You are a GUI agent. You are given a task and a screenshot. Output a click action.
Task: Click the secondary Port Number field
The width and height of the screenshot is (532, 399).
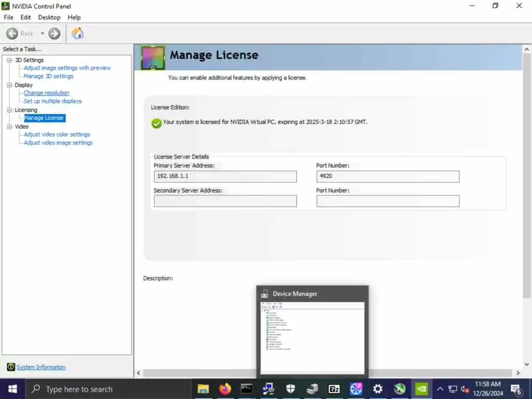click(388, 201)
